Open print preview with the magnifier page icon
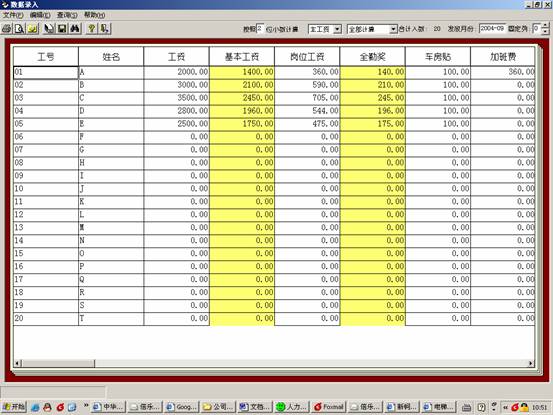 click(19, 29)
